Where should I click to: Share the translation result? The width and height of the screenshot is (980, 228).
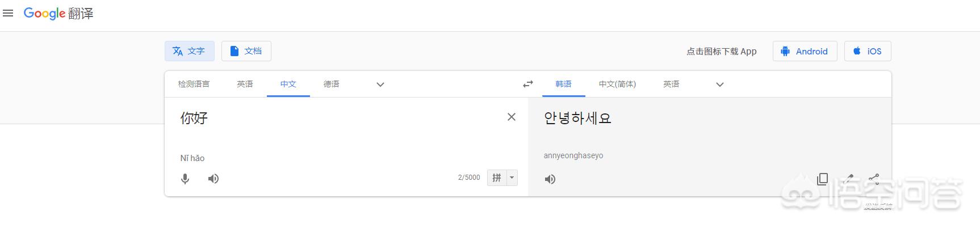874,179
